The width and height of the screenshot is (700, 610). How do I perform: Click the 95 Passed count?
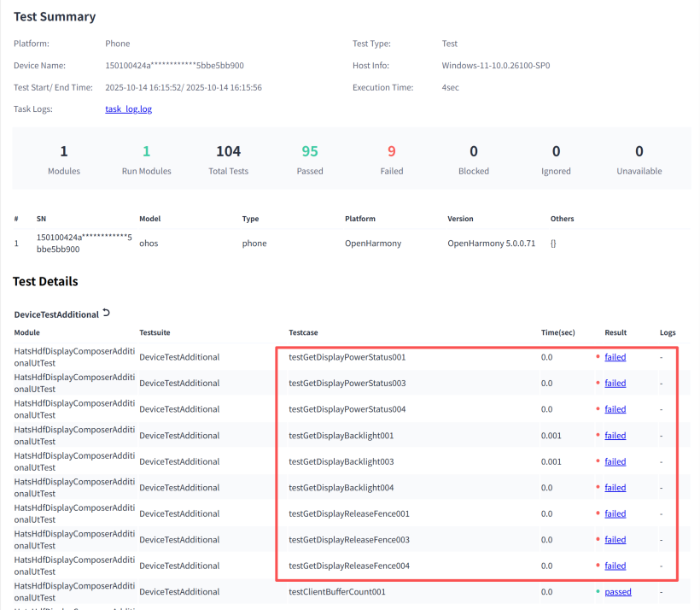tap(310, 151)
